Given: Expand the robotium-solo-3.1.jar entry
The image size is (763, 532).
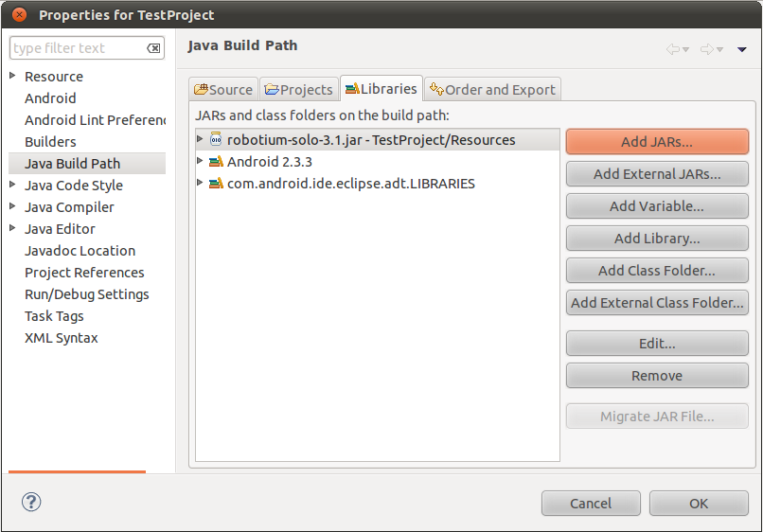Looking at the screenshot, I should [200, 139].
